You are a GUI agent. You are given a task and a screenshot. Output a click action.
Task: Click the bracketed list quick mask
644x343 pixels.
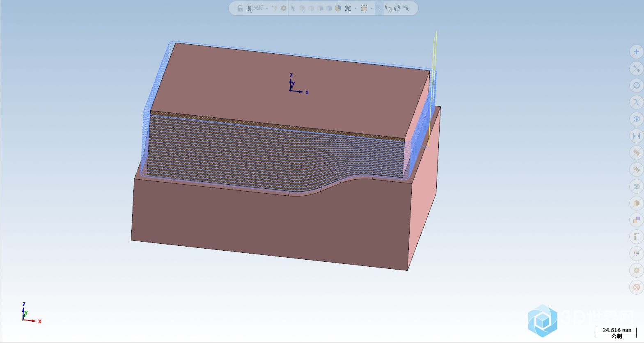click(636, 237)
